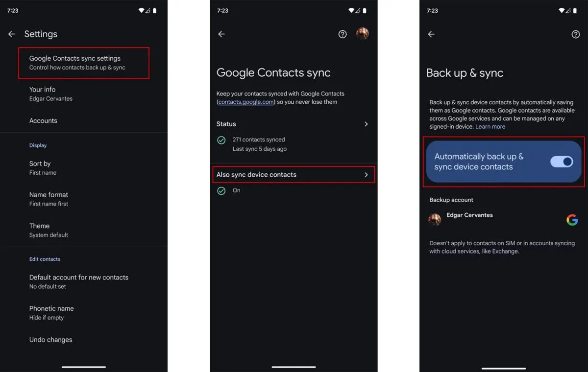Tap back arrow on Settings screen
This screenshot has height=372, width=588.
point(12,34)
